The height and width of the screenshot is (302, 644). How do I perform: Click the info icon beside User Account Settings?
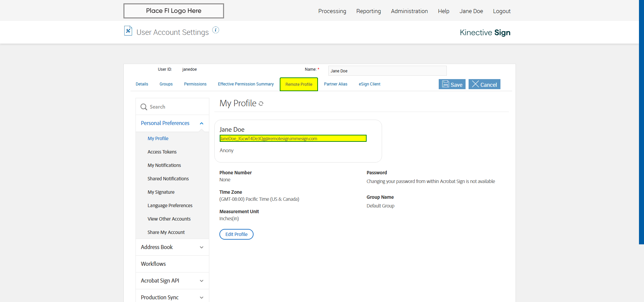(216, 30)
